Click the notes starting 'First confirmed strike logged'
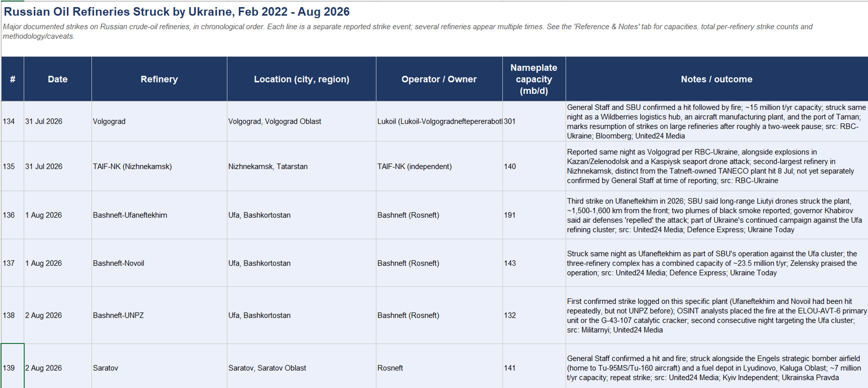The image size is (868, 388). 717,315
